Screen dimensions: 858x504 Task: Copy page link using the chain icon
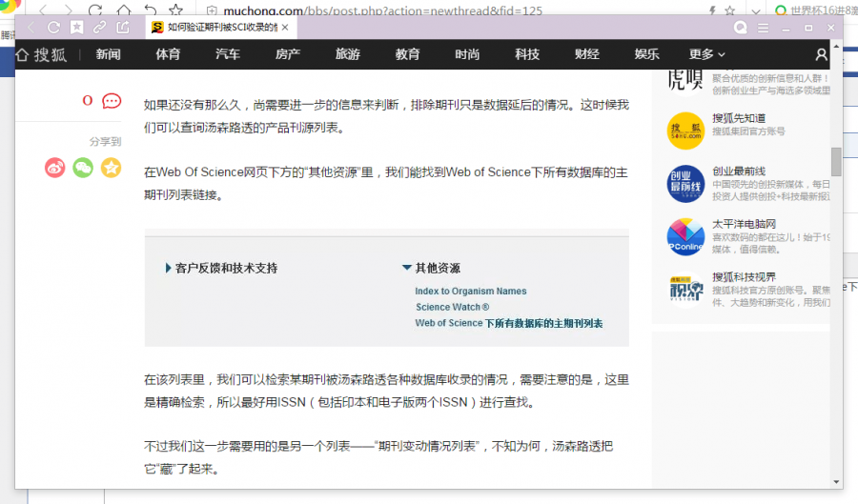[x=99, y=28]
